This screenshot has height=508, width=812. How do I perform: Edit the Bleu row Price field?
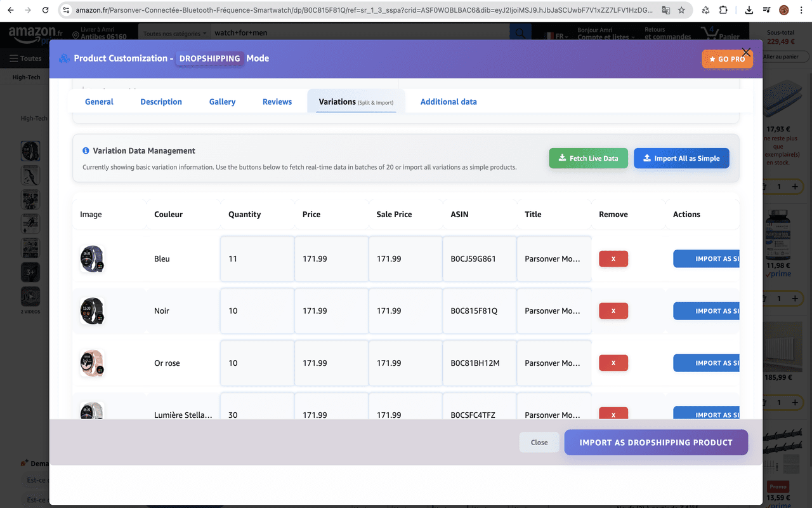tap(331, 259)
